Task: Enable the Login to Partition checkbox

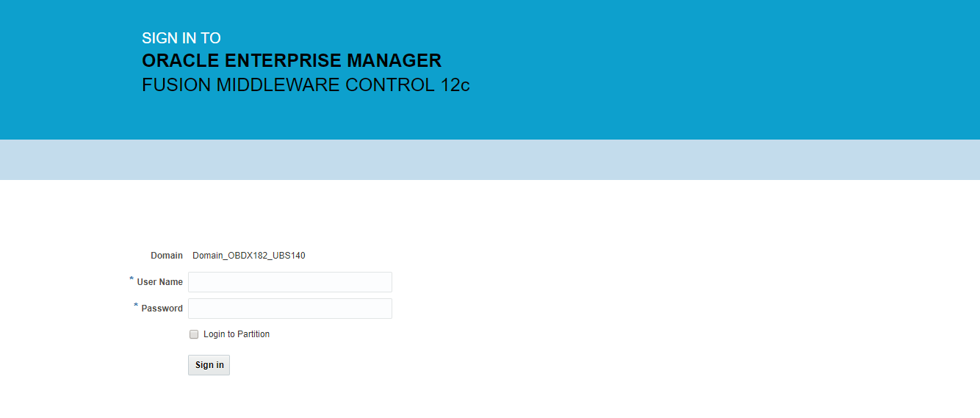Action: (194, 334)
